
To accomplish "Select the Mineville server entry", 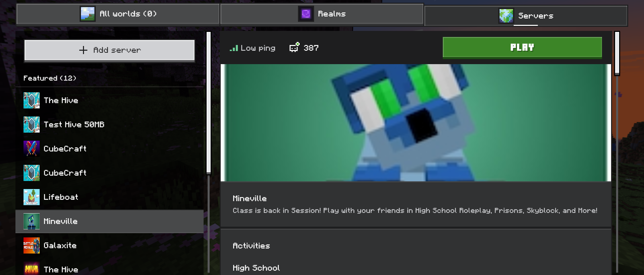I will (x=110, y=221).
